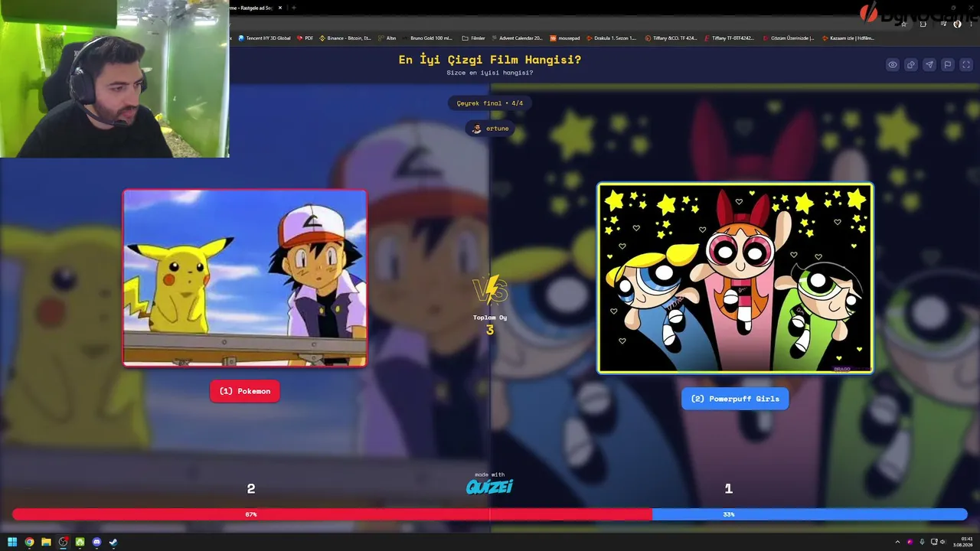
Task: Open File Explorer from the taskbar
Action: [x=46, y=543]
